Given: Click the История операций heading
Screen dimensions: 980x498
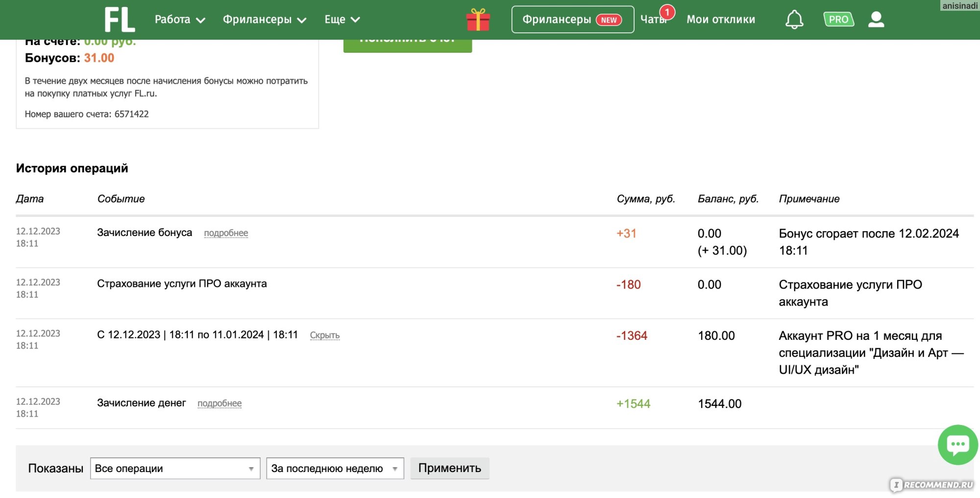Looking at the screenshot, I should coord(72,168).
